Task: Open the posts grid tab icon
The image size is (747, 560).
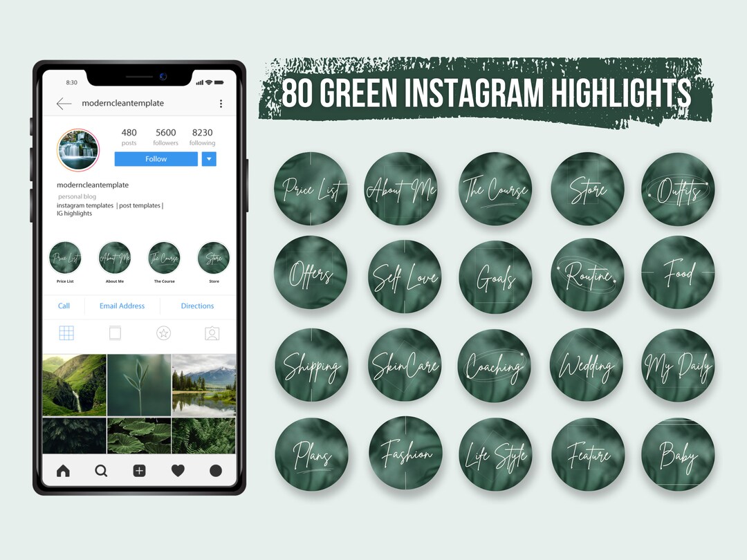Action: click(x=66, y=333)
